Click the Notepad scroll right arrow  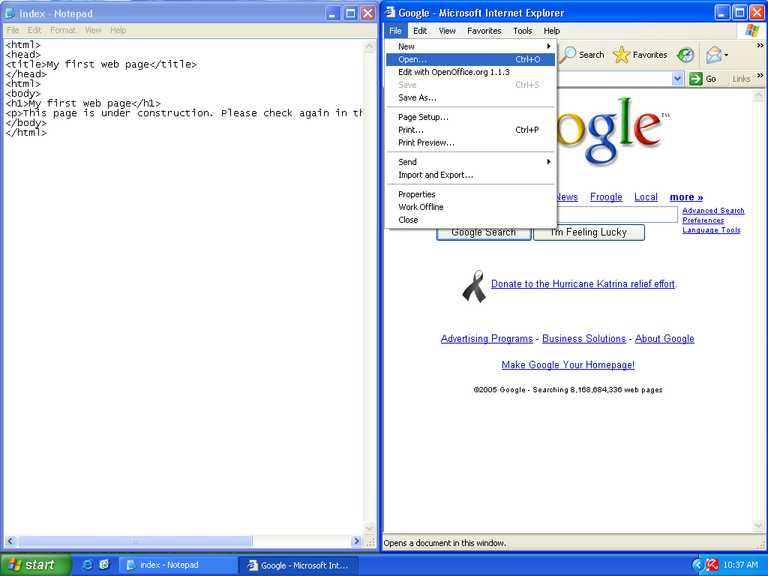click(357, 541)
